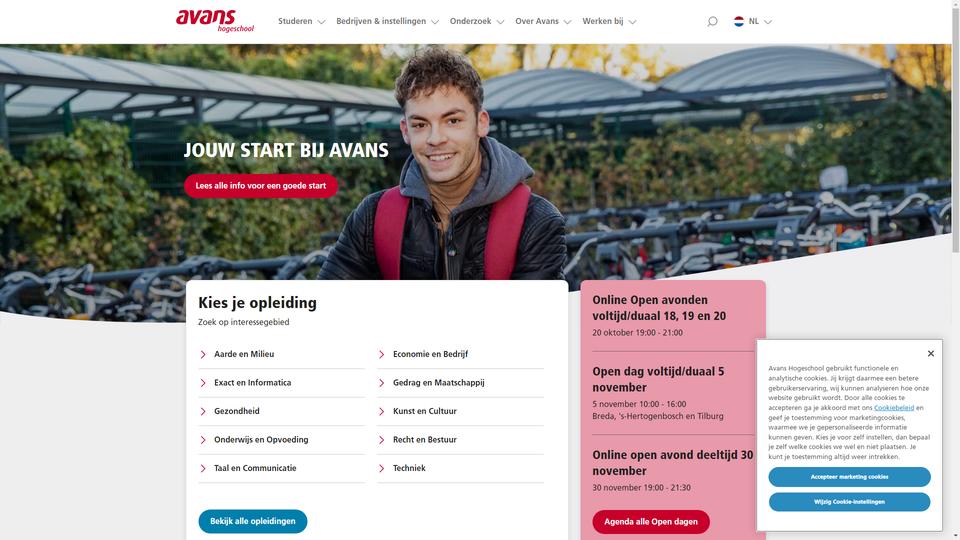Open the Cookiebeleid link
The height and width of the screenshot is (540, 960).
(894, 408)
